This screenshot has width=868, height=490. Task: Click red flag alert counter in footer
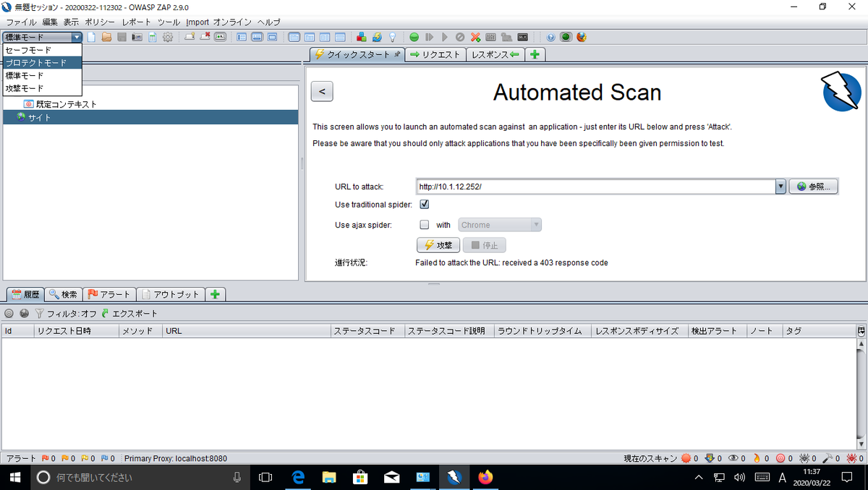pos(45,458)
